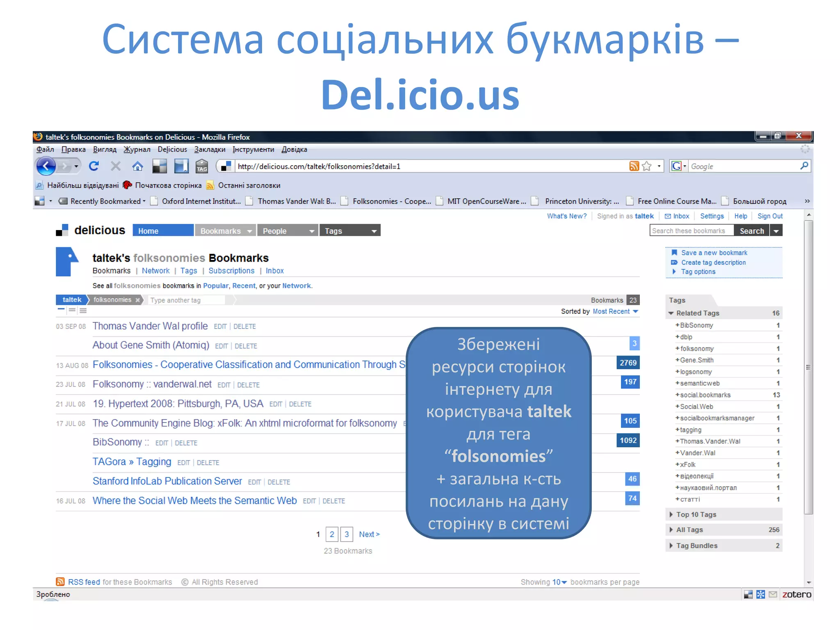840x630 pixels.
Task: Click the zotero status bar icon
Action: click(797, 594)
